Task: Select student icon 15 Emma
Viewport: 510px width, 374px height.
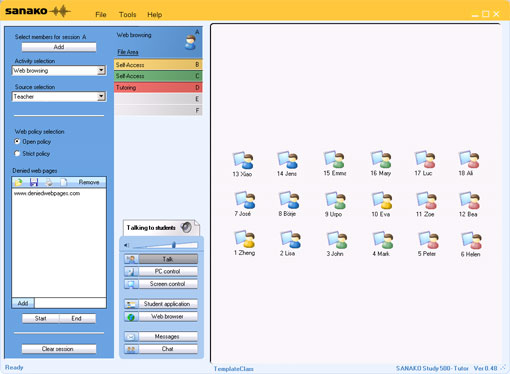Action: tap(334, 160)
